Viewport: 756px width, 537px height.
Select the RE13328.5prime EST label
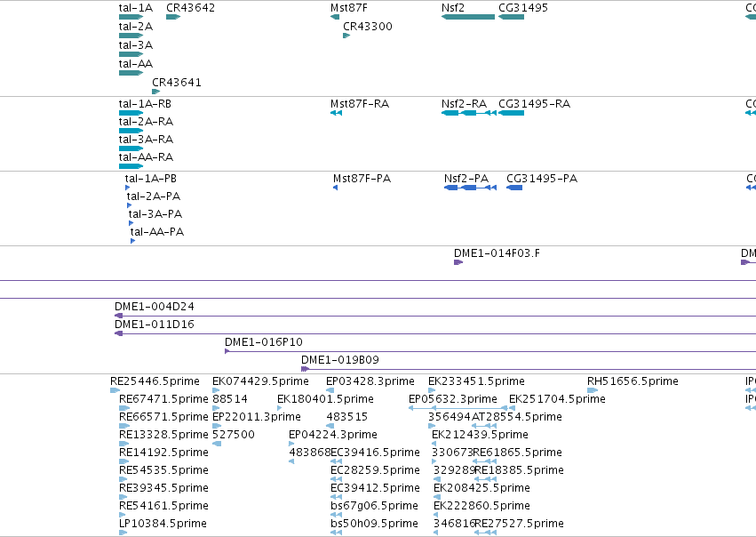[x=163, y=435]
